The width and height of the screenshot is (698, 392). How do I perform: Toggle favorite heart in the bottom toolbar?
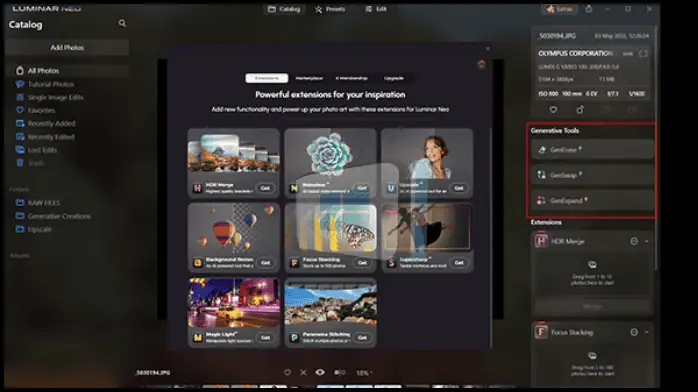287,372
